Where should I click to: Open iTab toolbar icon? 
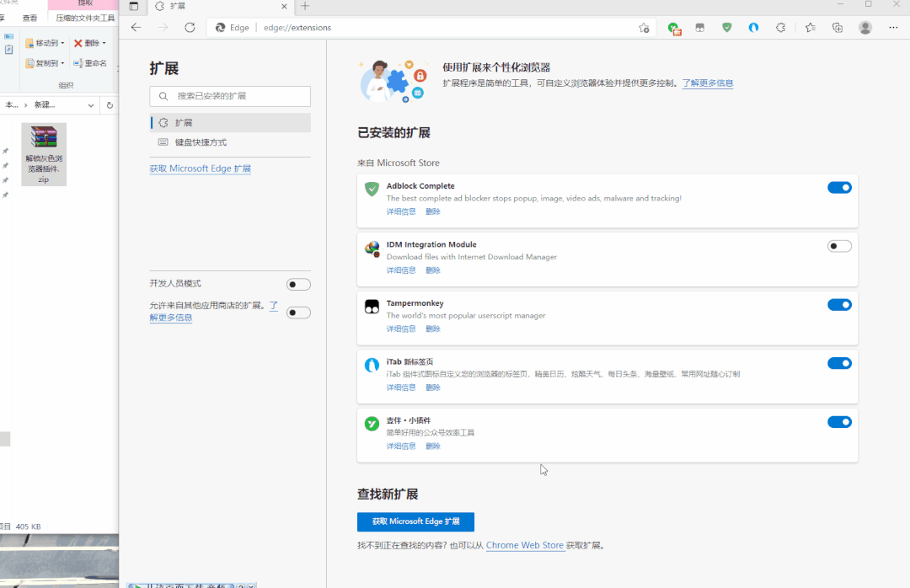point(753,27)
